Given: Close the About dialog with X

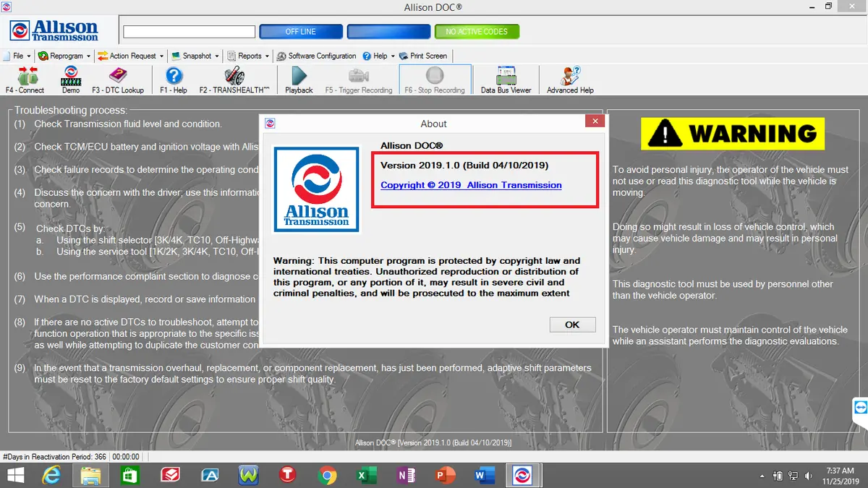Looking at the screenshot, I should tap(595, 121).
